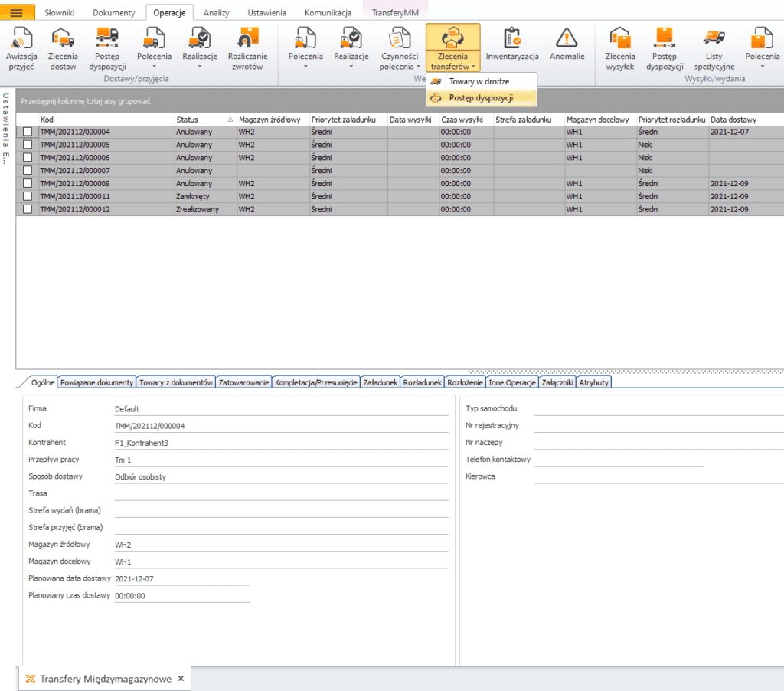Launch Rozliczanie zwrotów
This screenshot has width=784, height=691.
click(x=247, y=48)
